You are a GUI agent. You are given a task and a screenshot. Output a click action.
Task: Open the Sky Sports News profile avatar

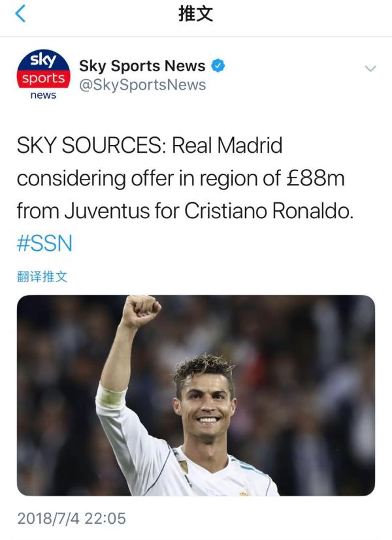pos(43,74)
